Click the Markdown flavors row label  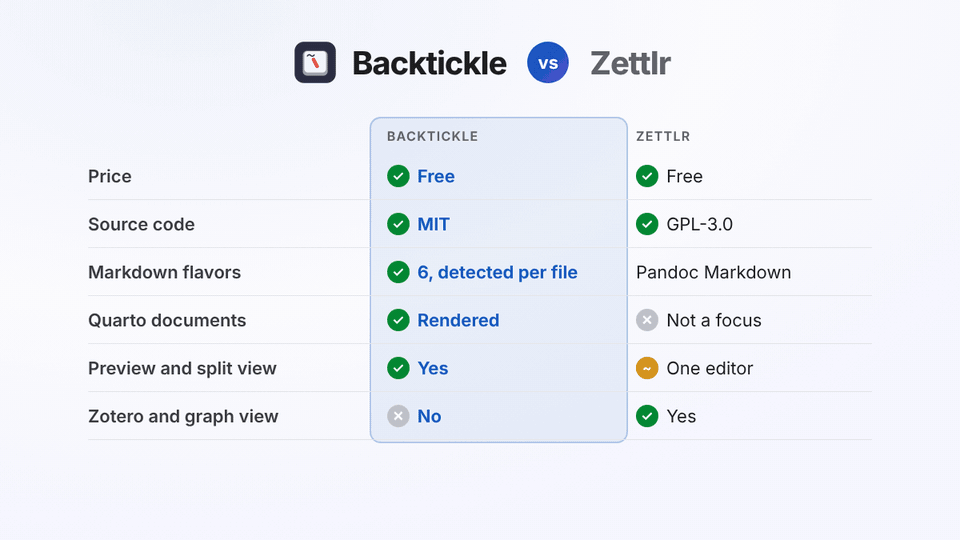[165, 272]
